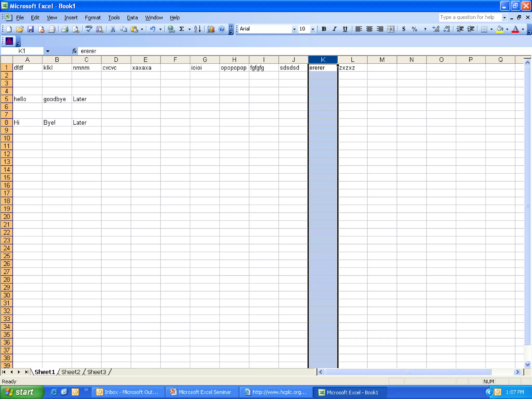Open the font size dropdown
532x399 pixels.
(x=313, y=29)
